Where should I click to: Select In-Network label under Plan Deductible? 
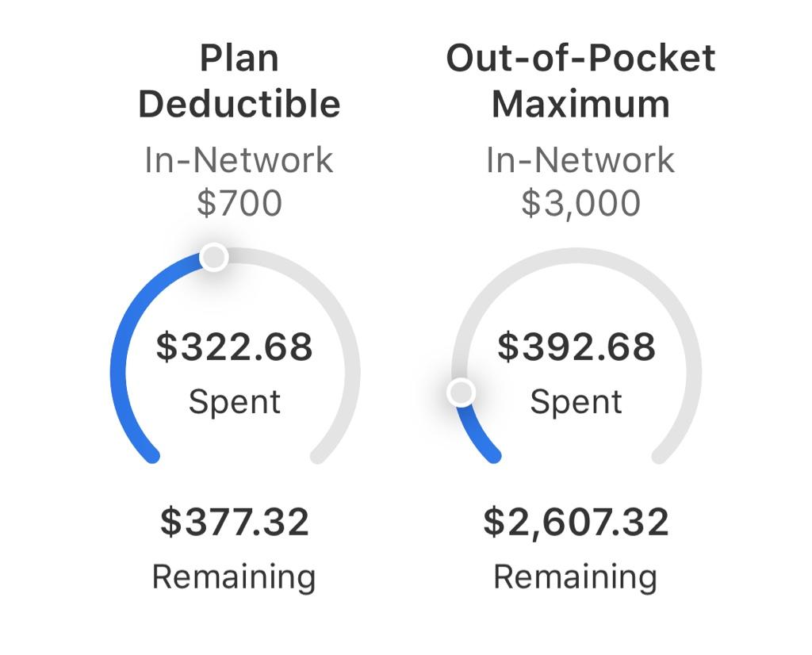pyautogui.click(x=239, y=160)
